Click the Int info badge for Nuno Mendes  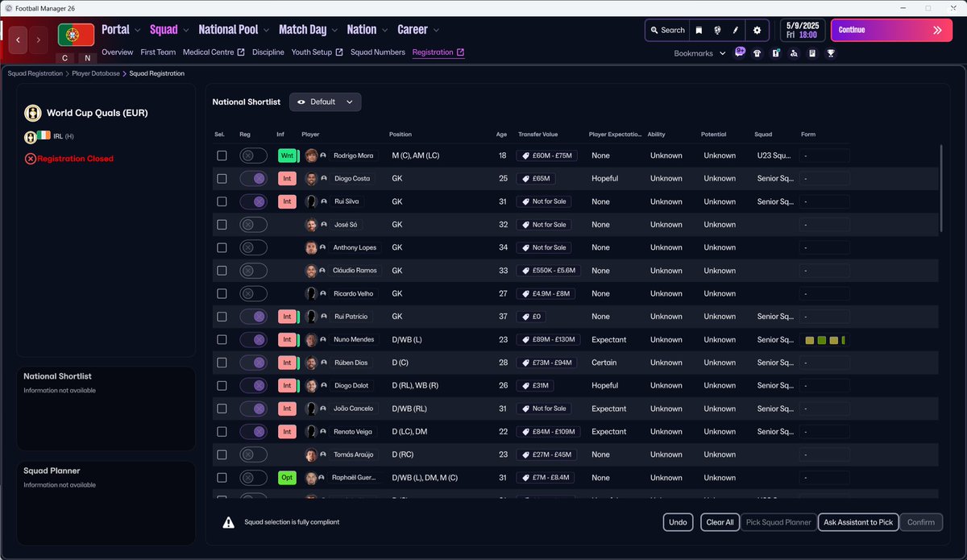[287, 339]
